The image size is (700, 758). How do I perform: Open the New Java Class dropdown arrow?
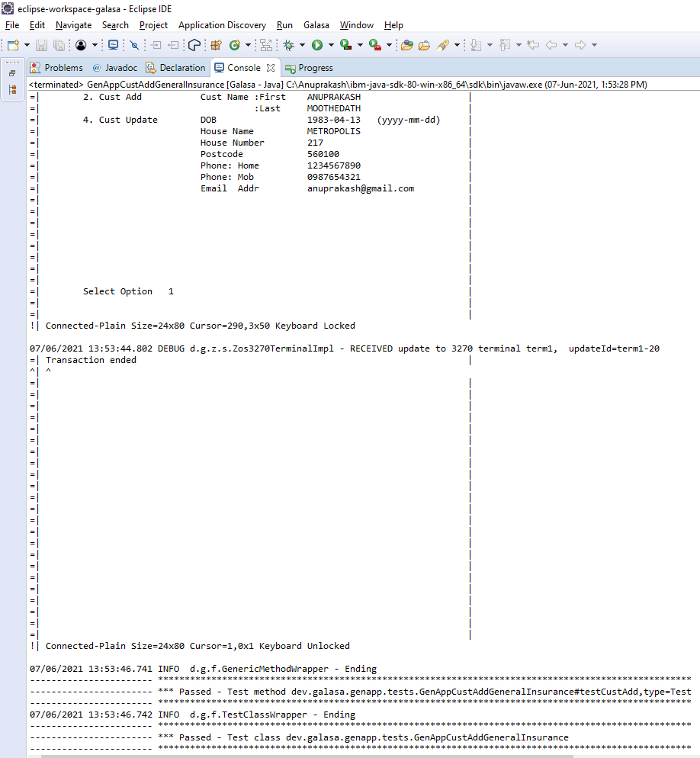point(248,45)
